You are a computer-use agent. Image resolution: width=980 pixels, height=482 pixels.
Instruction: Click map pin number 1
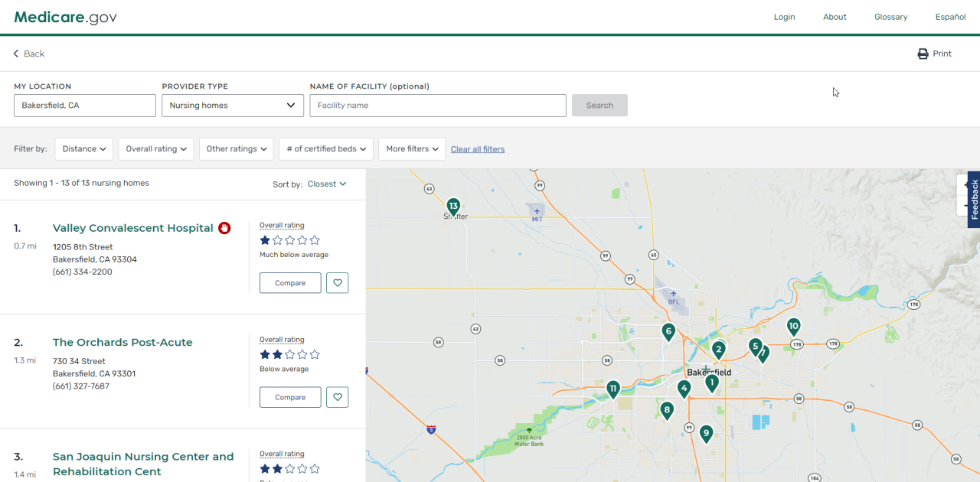coord(711,383)
